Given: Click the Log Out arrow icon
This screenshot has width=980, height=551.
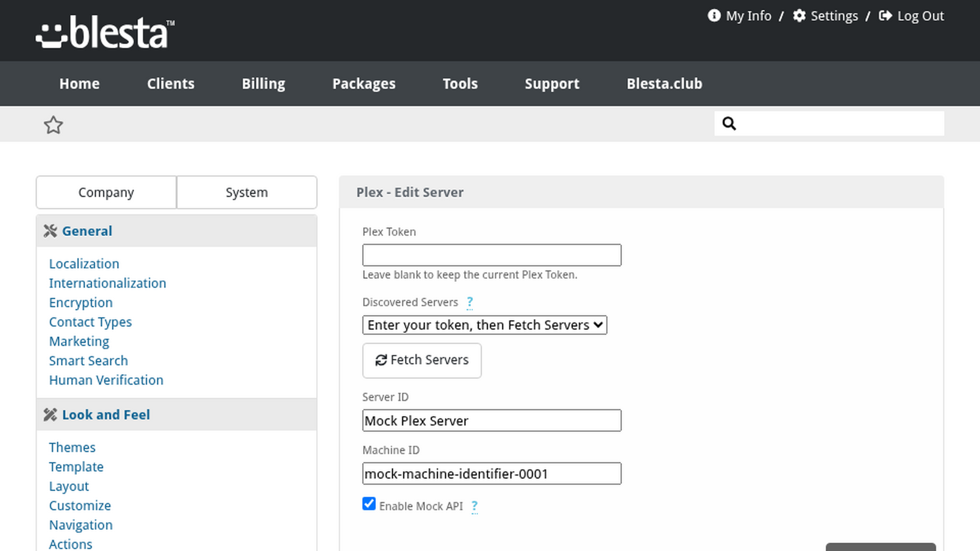Looking at the screenshot, I should click(885, 16).
